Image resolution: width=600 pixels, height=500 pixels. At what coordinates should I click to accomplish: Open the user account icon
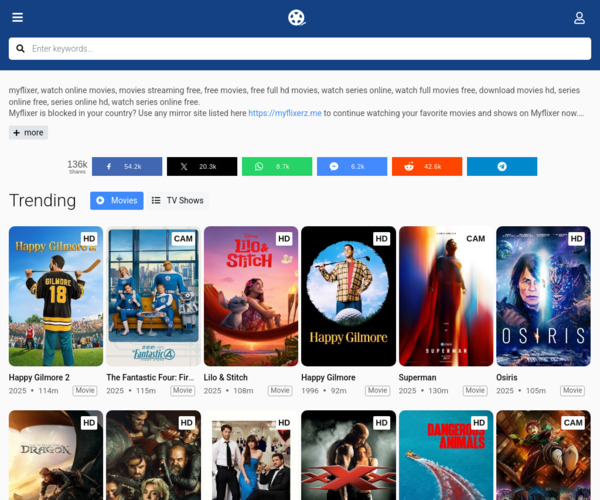tap(579, 18)
